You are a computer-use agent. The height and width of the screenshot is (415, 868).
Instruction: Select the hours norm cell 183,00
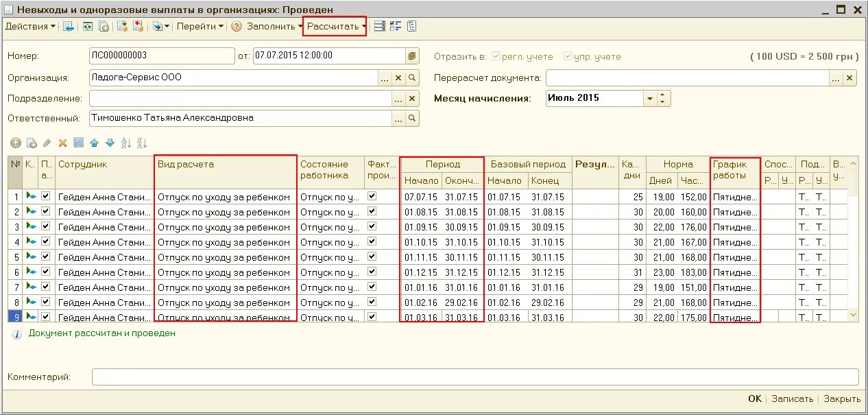tap(693, 272)
